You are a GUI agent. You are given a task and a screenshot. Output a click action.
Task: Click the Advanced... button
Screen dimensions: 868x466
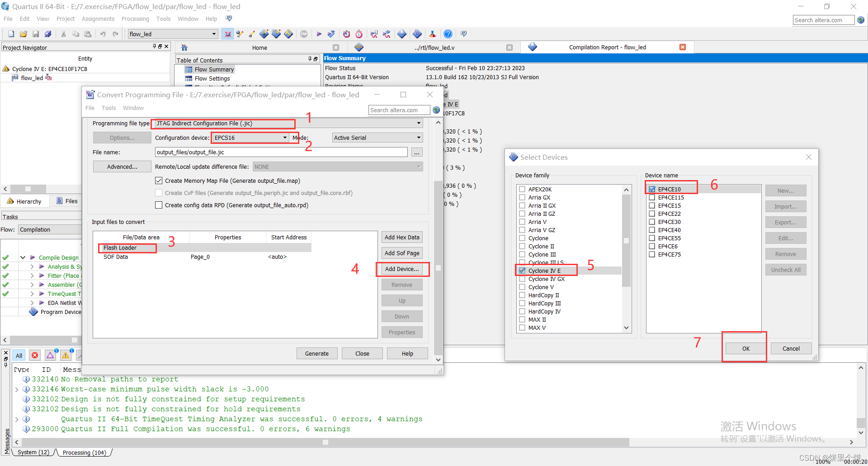122,167
